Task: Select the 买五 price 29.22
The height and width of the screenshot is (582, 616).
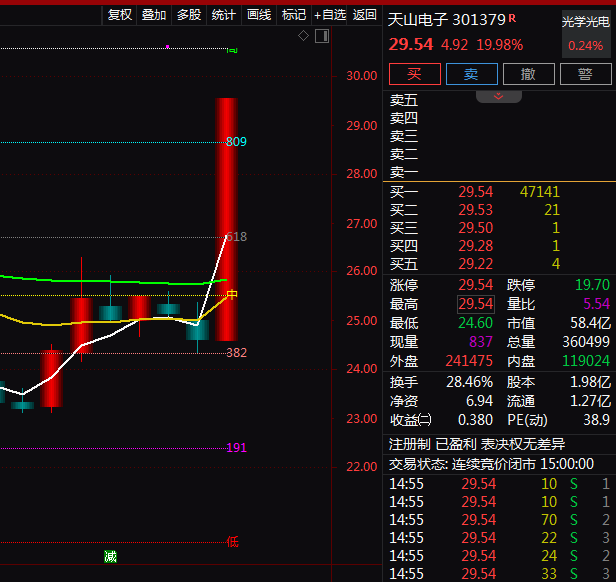Action: [x=475, y=264]
